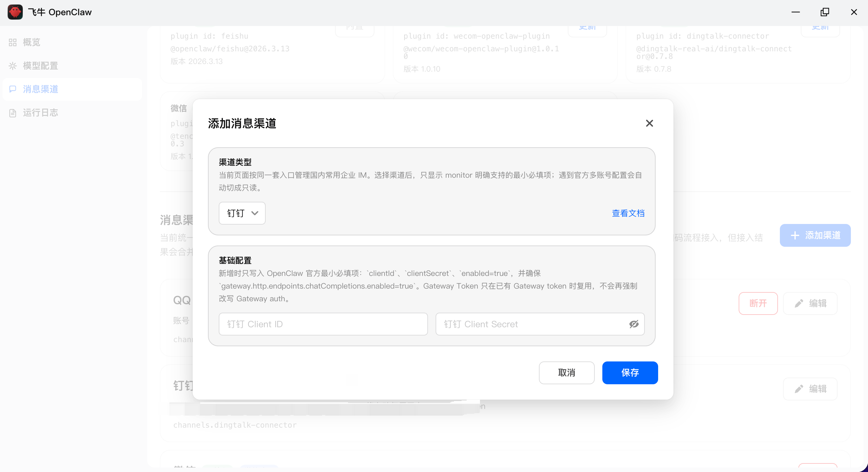Image resolution: width=868 pixels, height=472 pixels.
Task: Click the 概览 grid icon in sidebar
Action: tap(13, 42)
